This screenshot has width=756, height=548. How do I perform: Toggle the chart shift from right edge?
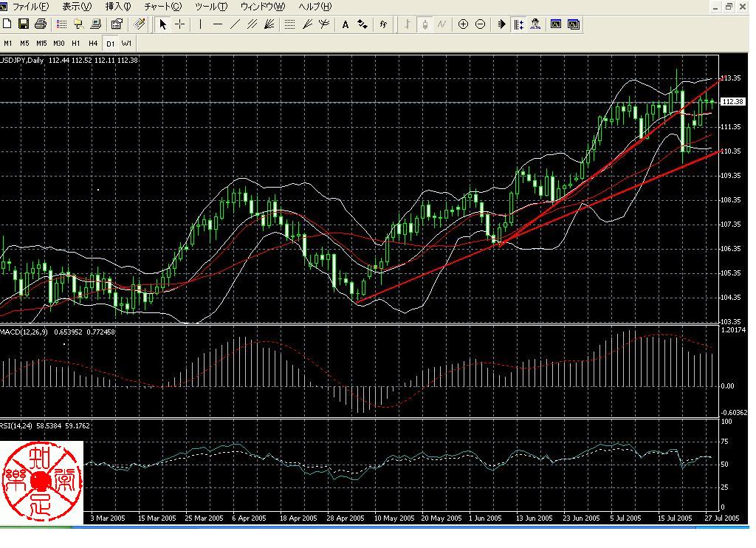[518, 24]
